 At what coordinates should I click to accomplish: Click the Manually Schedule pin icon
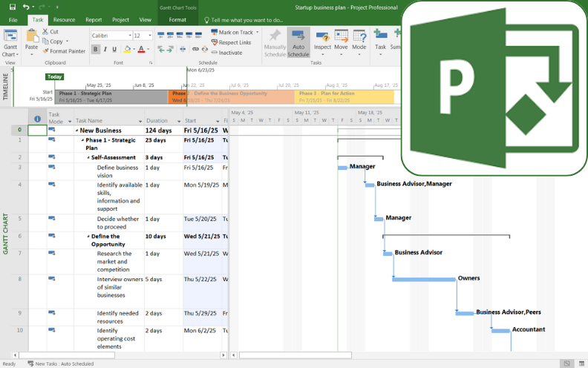(275, 36)
